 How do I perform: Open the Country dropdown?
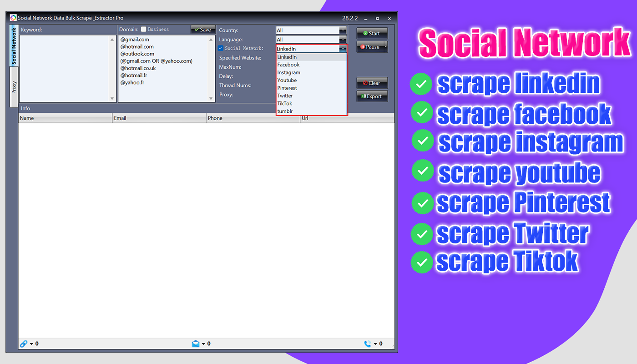coord(343,30)
